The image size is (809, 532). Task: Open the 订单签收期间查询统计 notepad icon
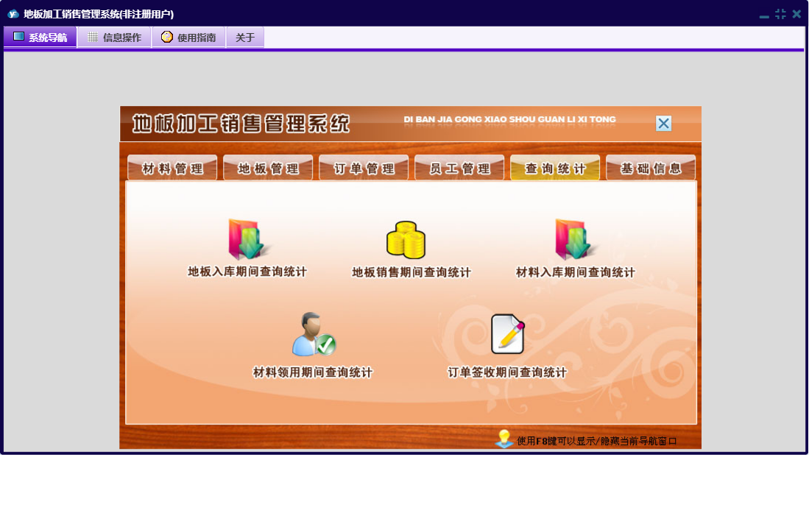pyautogui.click(x=507, y=335)
